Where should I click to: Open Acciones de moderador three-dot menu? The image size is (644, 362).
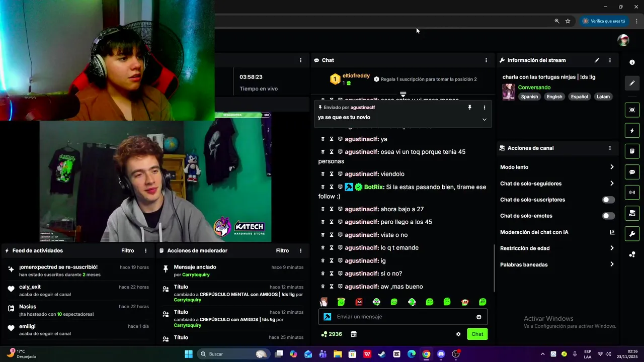coord(301,250)
